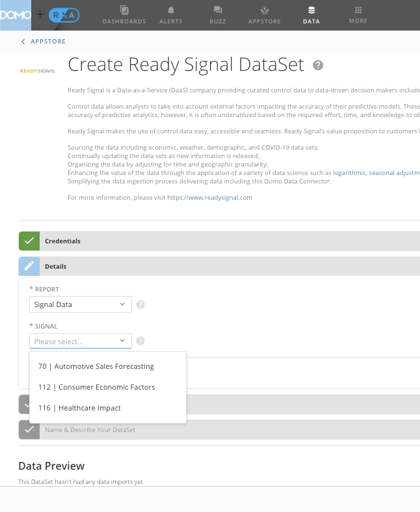Screen dimensions: 420x512
Task: Go to the Appstore navigation icon
Action: click(x=264, y=11)
